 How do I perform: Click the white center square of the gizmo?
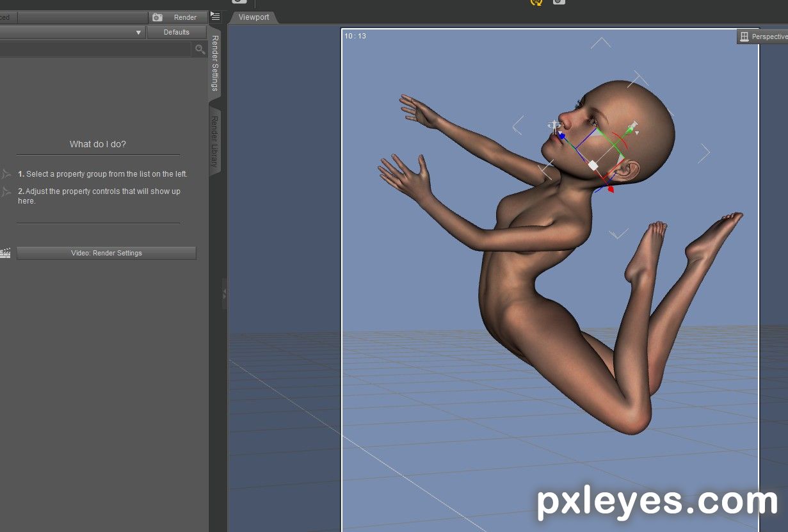point(593,165)
